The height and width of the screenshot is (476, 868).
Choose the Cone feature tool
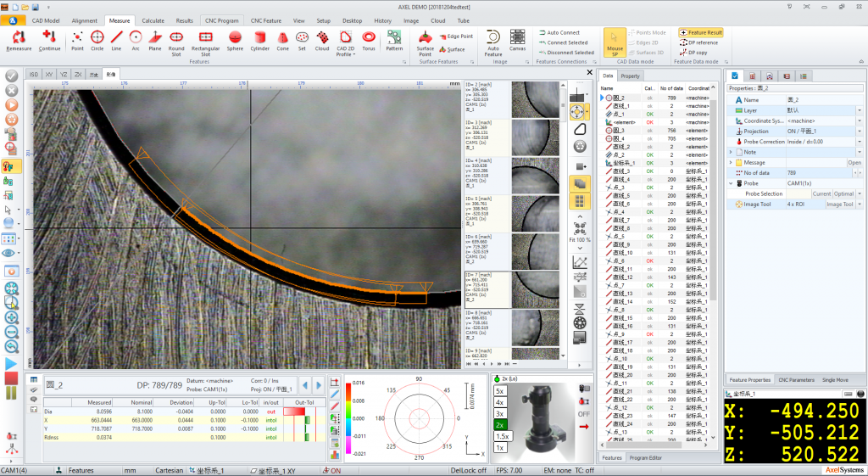283,41
